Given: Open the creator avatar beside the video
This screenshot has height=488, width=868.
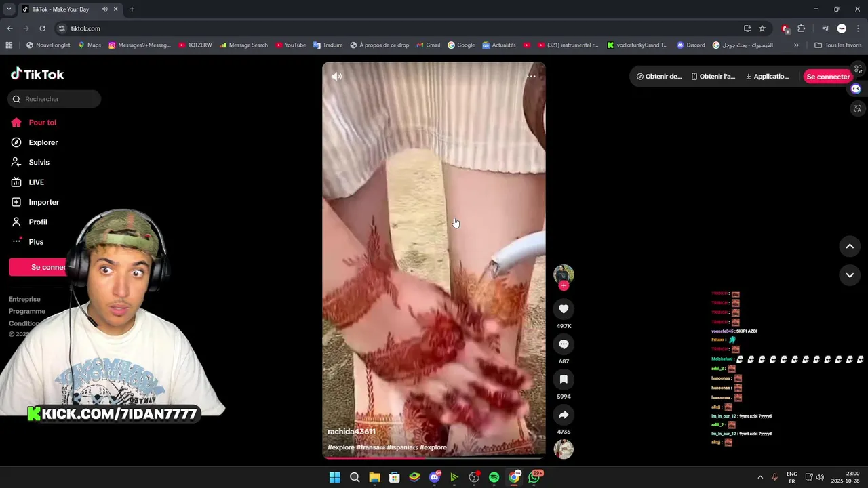Looking at the screenshot, I should [x=564, y=274].
